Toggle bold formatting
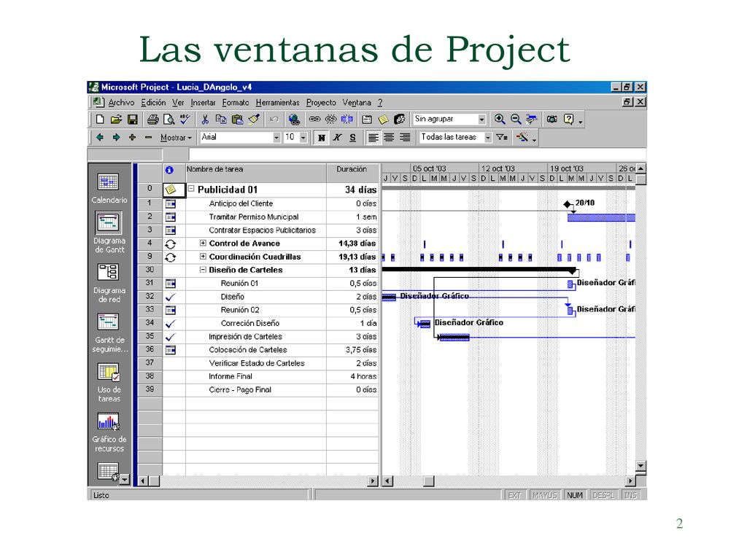The image size is (747, 560). (x=322, y=138)
